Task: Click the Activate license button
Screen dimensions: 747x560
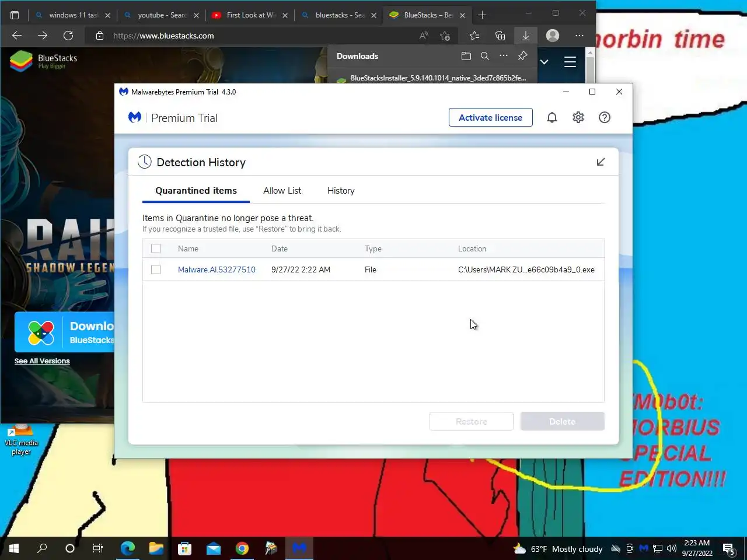Action: pos(490,117)
